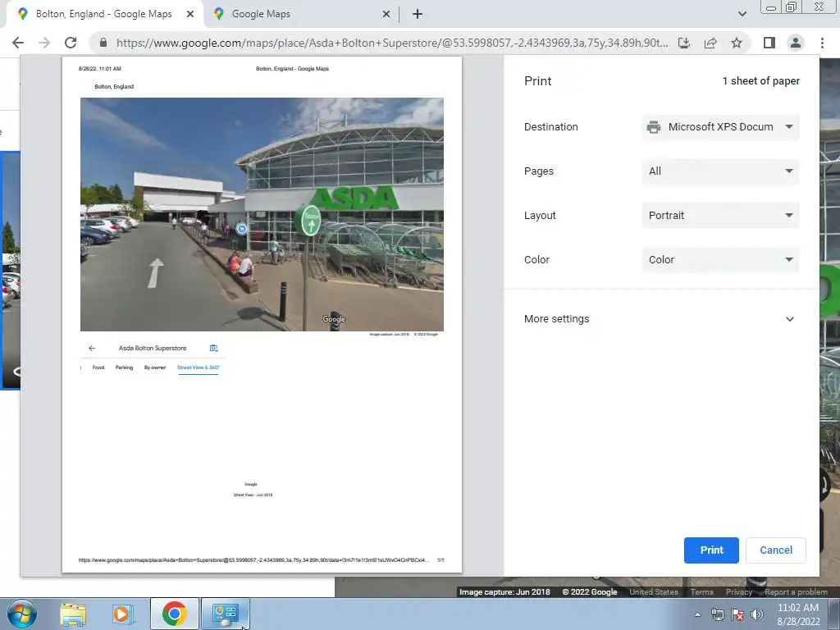Click the Terms link in map footer

click(702, 592)
